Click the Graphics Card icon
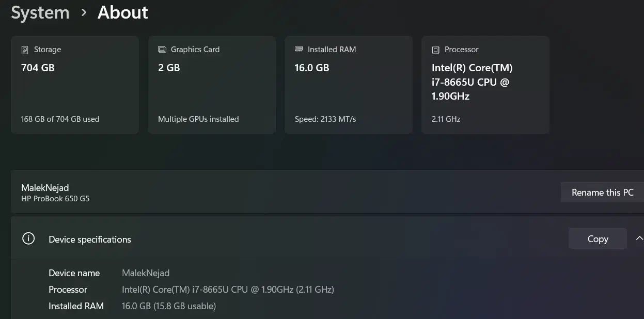Image resolution: width=644 pixels, height=319 pixels. point(162,50)
